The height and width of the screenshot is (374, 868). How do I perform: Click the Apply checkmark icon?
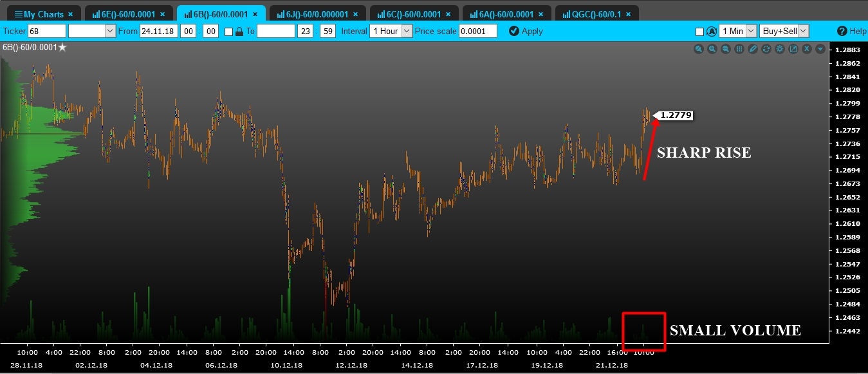(513, 31)
